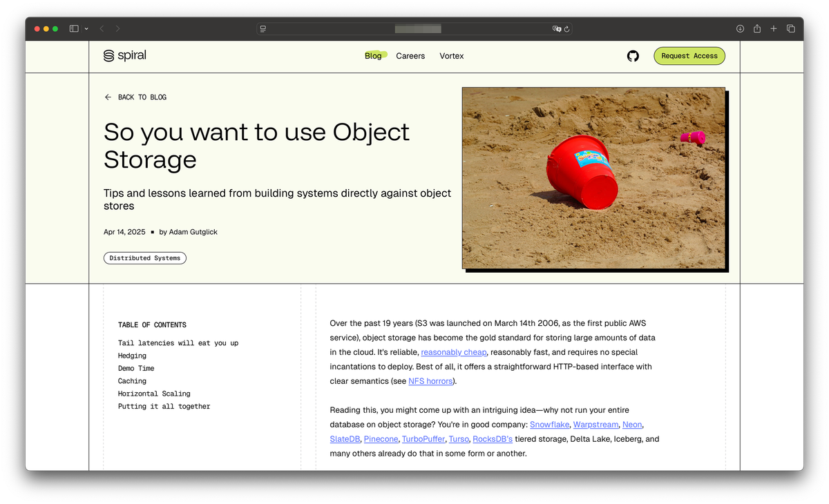The width and height of the screenshot is (829, 504).
Task: Follow the Back to Blog link
Action: 135,97
